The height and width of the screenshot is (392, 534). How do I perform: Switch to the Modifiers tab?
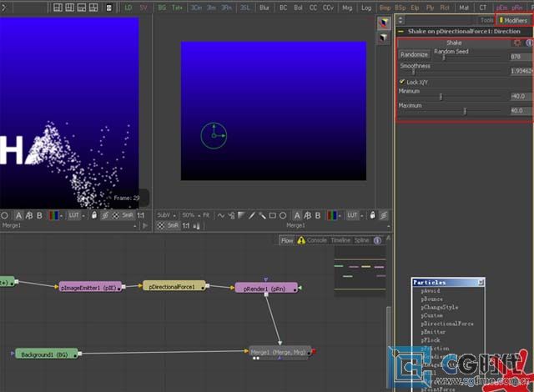click(515, 20)
